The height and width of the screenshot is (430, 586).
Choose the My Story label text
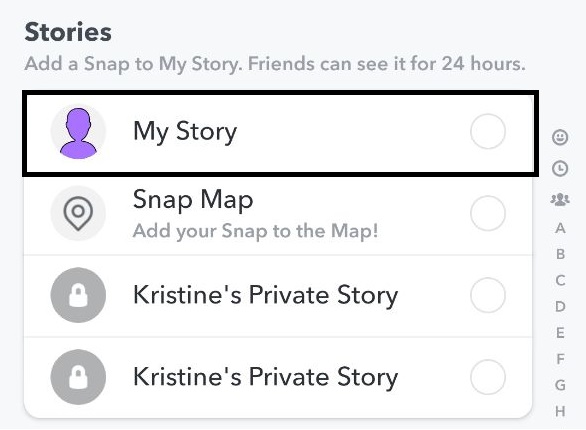coord(185,132)
